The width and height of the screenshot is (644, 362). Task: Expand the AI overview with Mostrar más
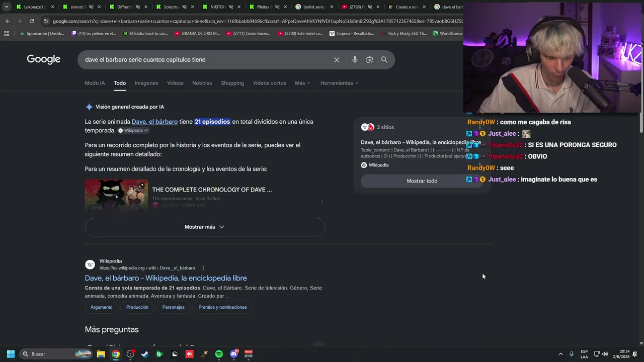click(x=205, y=227)
